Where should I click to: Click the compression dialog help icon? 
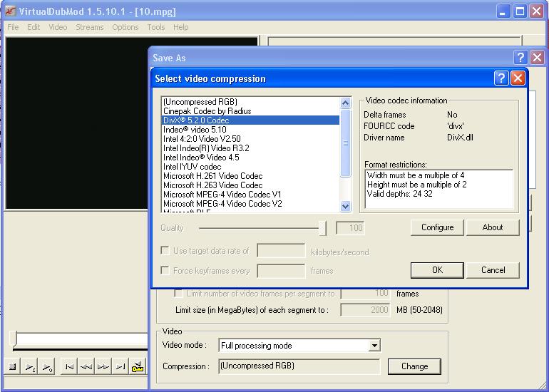501,78
